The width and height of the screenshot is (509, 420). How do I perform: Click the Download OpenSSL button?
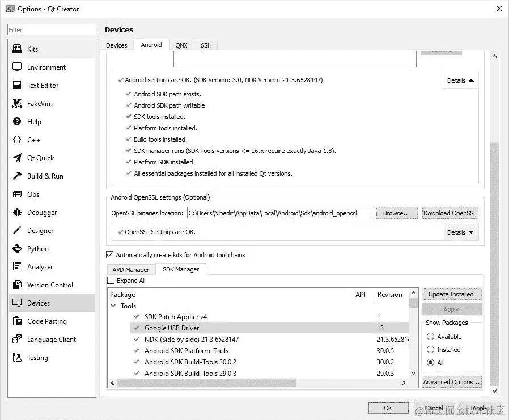pos(449,213)
